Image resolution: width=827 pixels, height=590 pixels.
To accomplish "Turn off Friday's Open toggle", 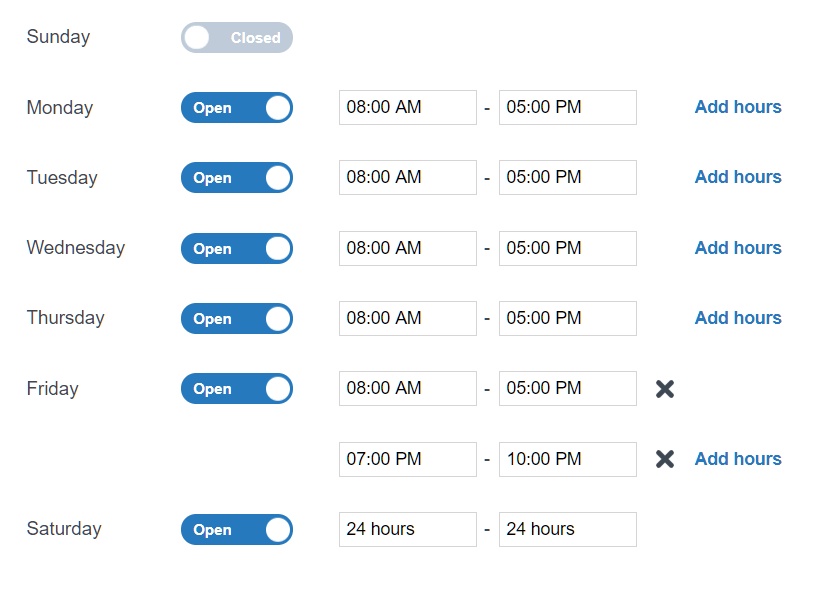I will (x=236, y=388).
